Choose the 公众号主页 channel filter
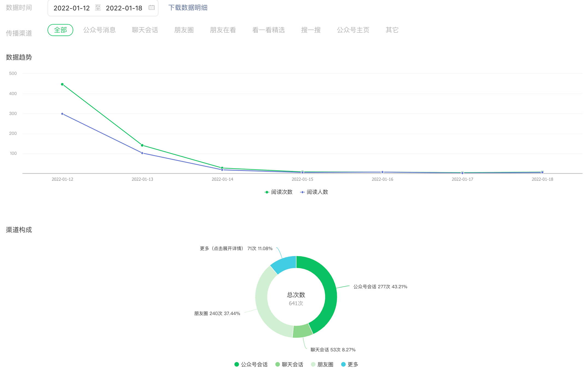The height and width of the screenshot is (386, 588). coord(353,30)
